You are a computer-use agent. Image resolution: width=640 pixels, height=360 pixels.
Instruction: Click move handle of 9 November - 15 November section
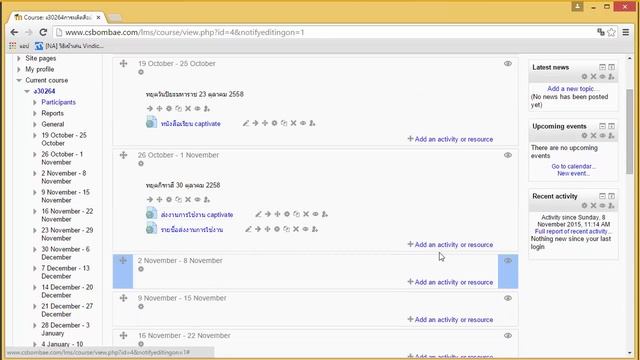[x=123, y=298]
